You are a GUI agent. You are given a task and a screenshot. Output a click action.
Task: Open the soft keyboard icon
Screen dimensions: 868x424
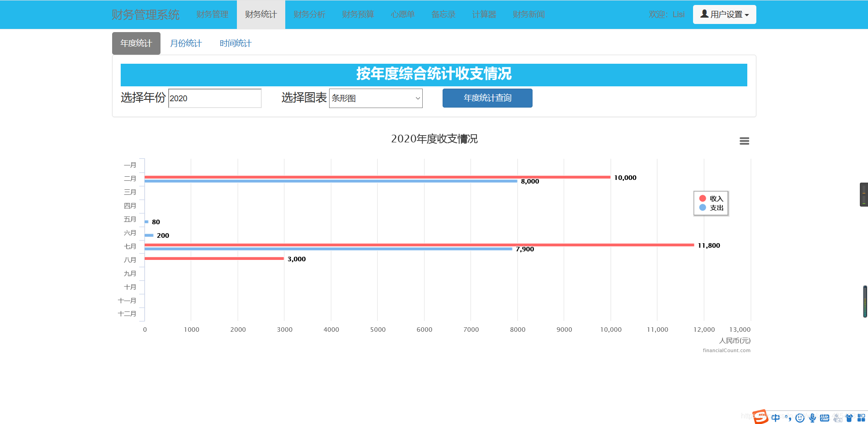[x=825, y=418]
